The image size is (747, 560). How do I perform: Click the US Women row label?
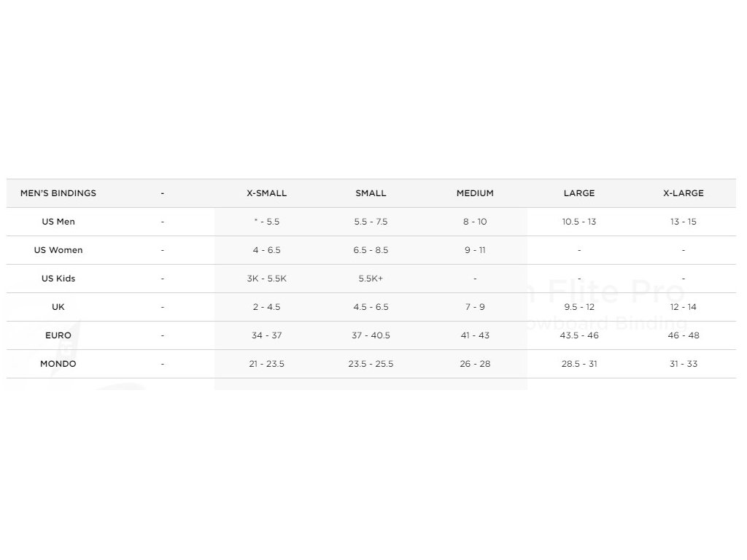tap(58, 250)
